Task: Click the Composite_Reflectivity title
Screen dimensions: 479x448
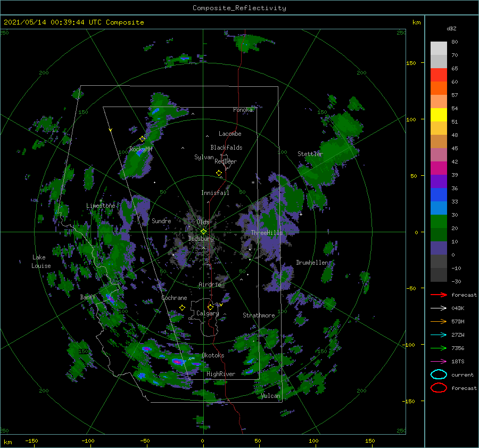Action: pyautogui.click(x=240, y=8)
